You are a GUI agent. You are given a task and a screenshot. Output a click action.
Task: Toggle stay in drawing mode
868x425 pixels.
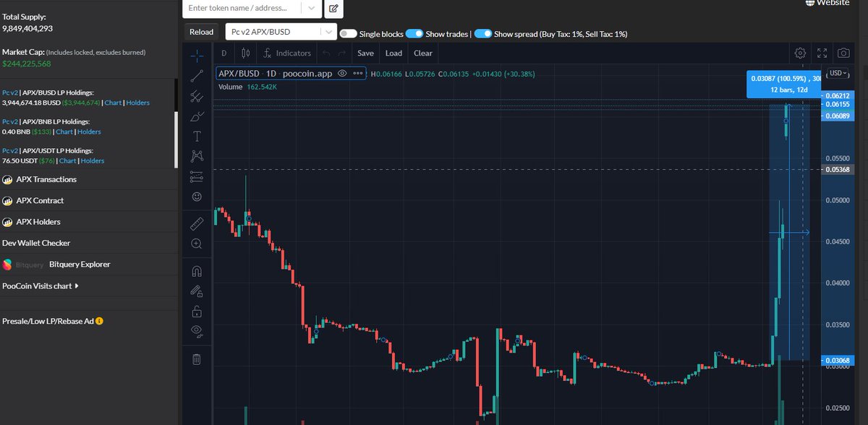(x=196, y=291)
